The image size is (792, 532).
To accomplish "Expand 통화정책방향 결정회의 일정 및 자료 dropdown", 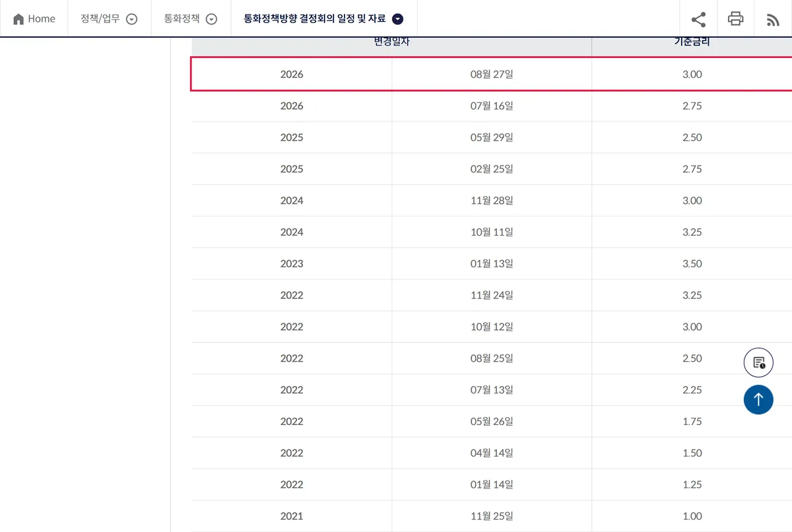I will (x=397, y=19).
